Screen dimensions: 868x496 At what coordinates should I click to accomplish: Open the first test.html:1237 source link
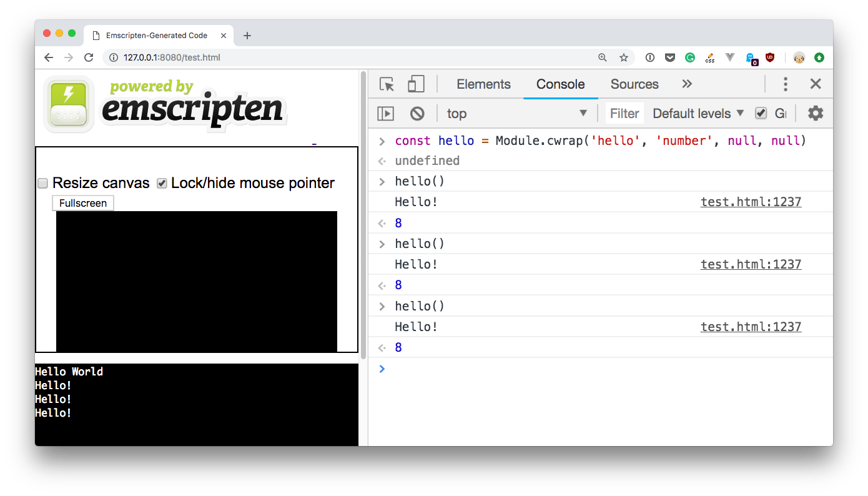click(x=751, y=202)
